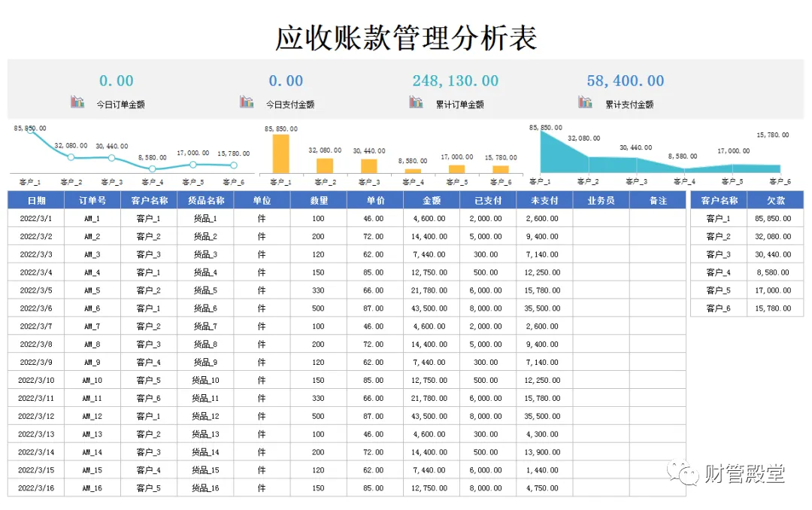
Task: Select the 248,130.00 cumulative order total
Action: (x=455, y=80)
